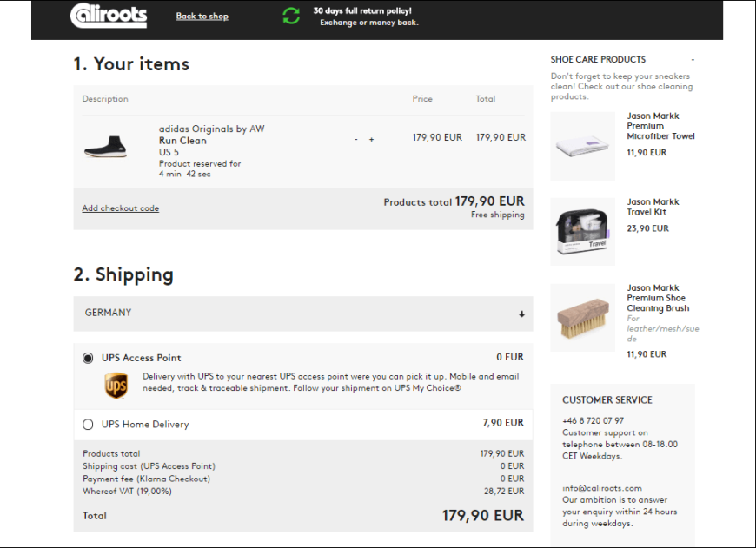
Task: Click the green return policy arrows icon
Action: point(291,16)
